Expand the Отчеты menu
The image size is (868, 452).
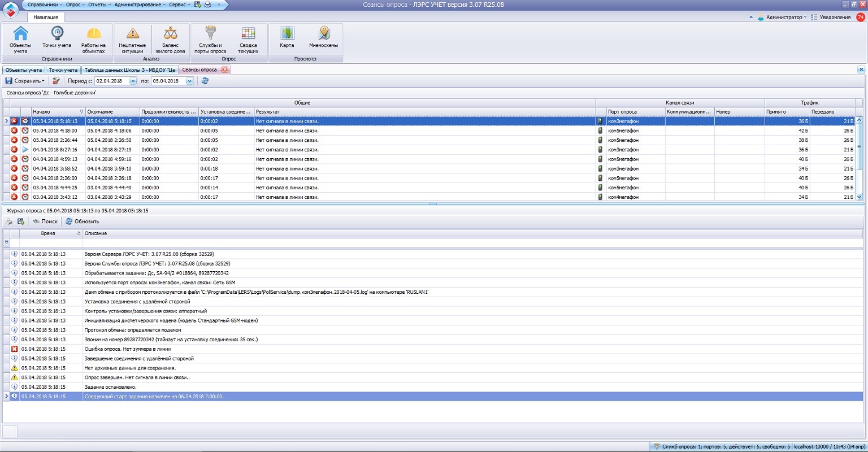(x=99, y=5)
